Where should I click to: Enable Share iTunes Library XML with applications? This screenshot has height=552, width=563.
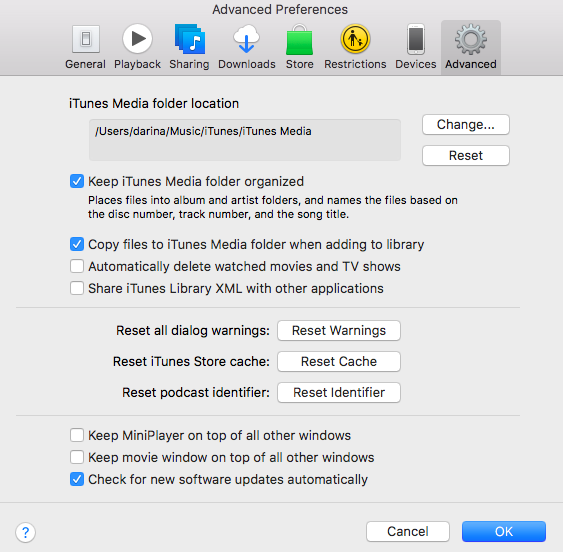click(x=77, y=288)
